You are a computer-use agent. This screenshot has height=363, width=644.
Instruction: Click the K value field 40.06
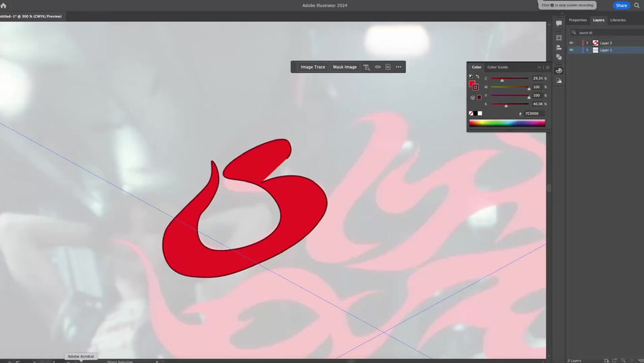click(x=537, y=104)
